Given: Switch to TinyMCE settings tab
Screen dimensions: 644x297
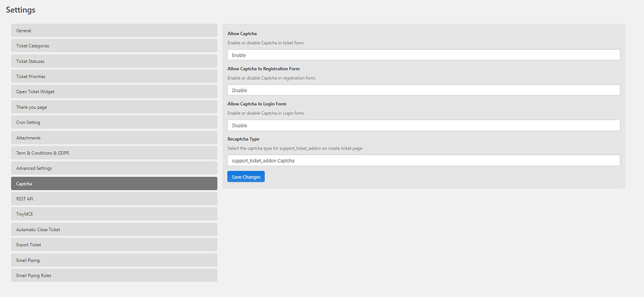Looking at the screenshot, I should click(114, 214).
